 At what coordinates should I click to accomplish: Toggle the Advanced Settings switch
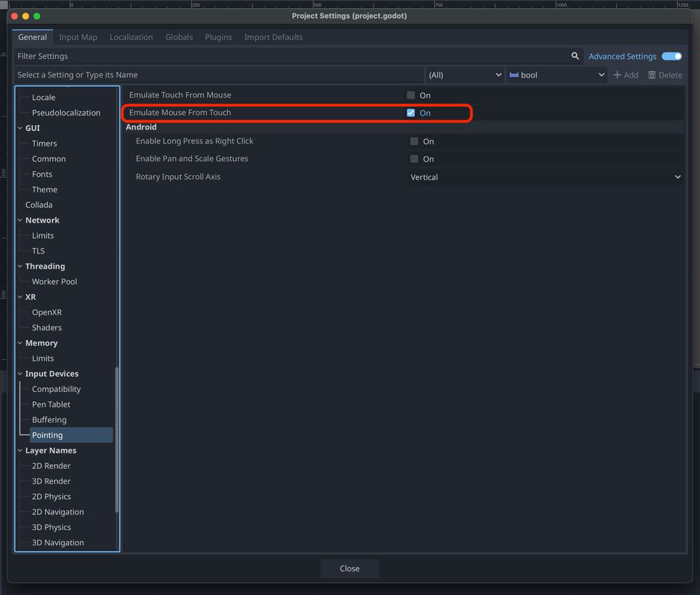tap(671, 56)
